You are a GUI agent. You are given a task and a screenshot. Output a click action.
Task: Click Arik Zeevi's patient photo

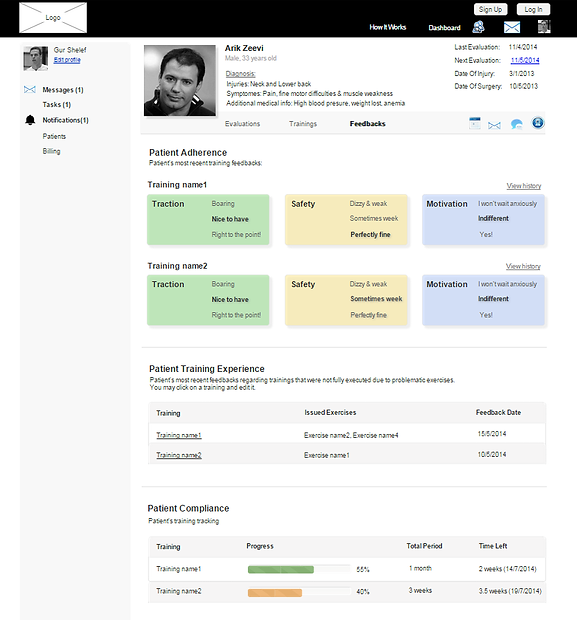(x=180, y=80)
